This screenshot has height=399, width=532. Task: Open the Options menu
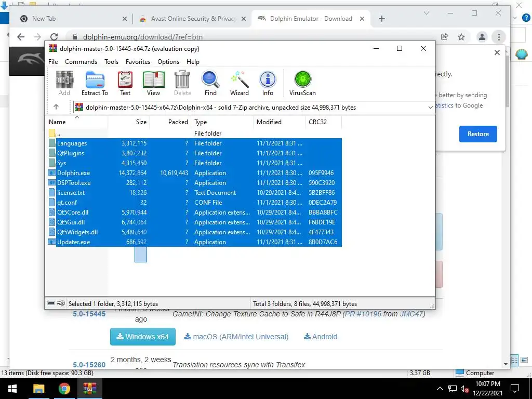(168, 62)
